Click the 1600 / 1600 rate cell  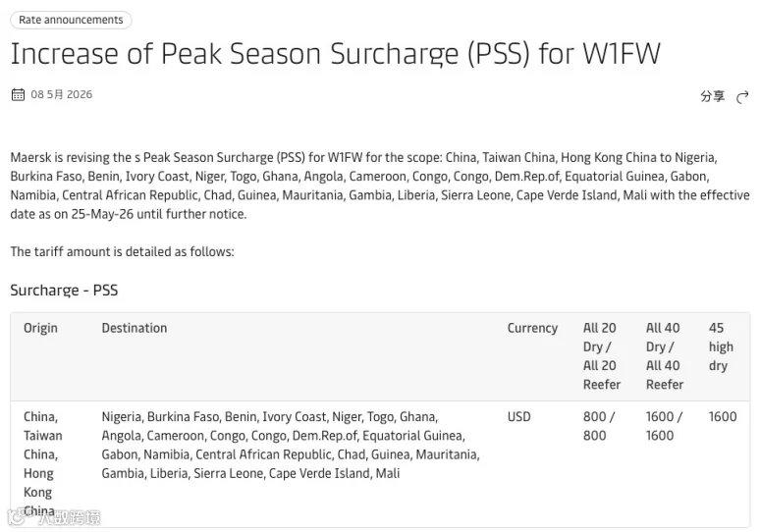coord(664,426)
